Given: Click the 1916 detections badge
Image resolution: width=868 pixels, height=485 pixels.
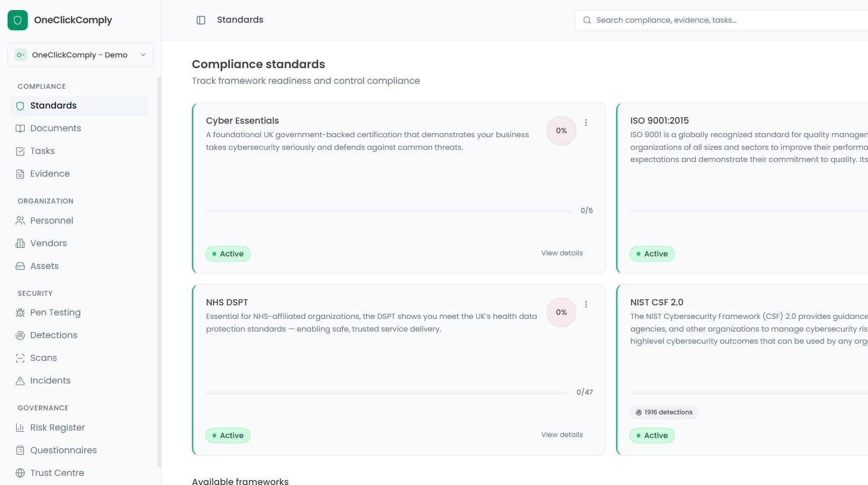Looking at the screenshot, I should pos(664,412).
